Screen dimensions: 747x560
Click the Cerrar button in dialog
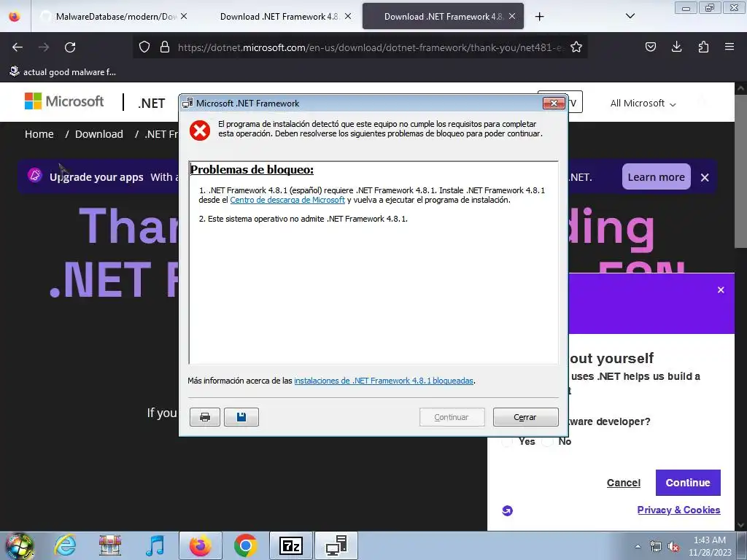[525, 417]
